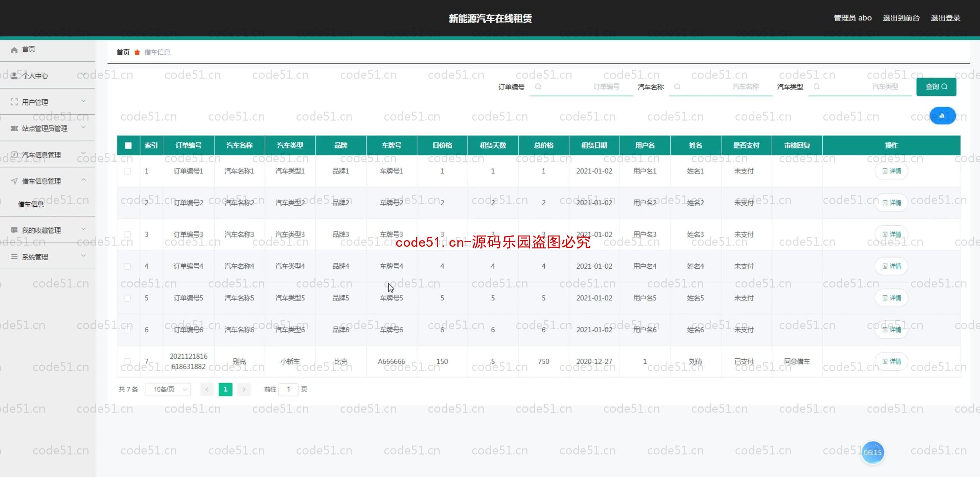Screen dimensions: 980x477
Task: Expand the 用户管理 chevron
Action: [x=84, y=101]
